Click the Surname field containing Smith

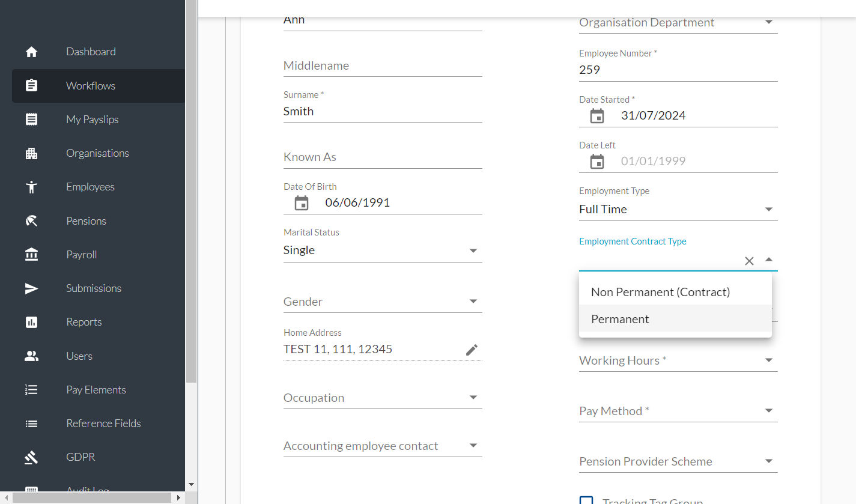(383, 111)
